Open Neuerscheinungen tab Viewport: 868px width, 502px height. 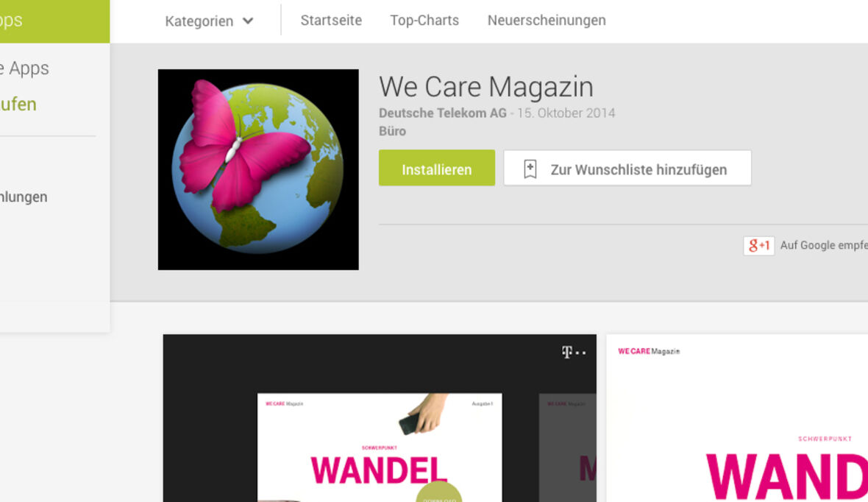(x=547, y=21)
